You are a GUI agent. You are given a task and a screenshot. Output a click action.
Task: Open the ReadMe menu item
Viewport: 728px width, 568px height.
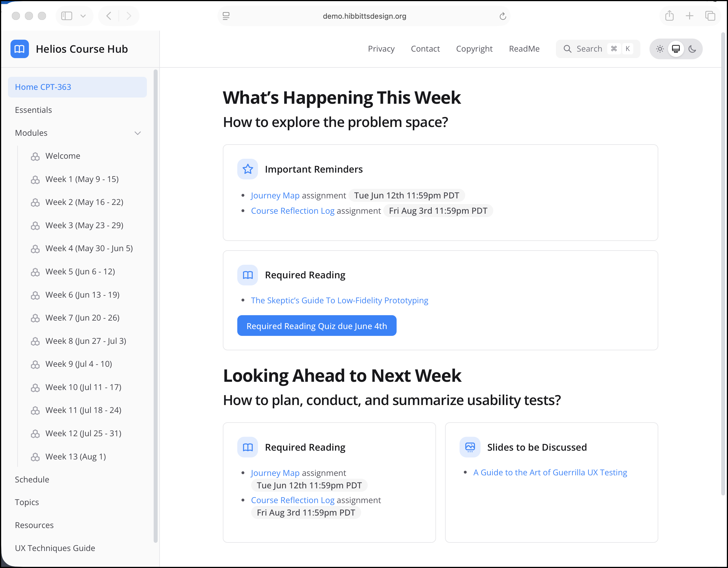(524, 49)
